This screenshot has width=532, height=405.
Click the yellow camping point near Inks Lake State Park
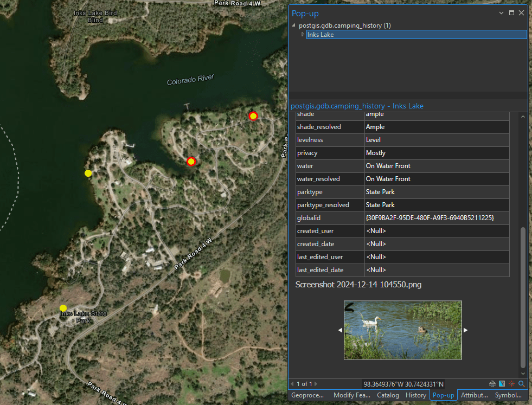63,308
